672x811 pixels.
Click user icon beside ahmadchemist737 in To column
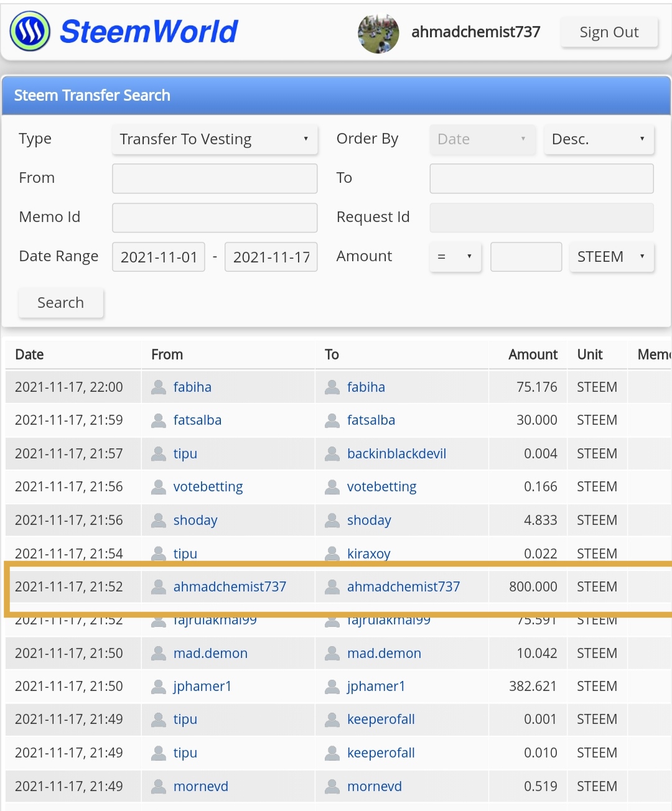pyautogui.click(x=332, y=586)
